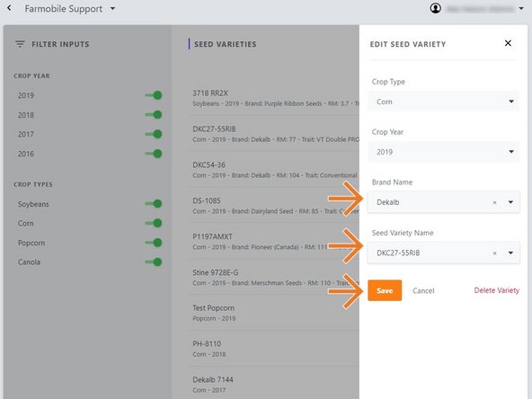Expand the Seed Variety Name dropdown arrow
The image size is (532, 399).
point(510,253)
